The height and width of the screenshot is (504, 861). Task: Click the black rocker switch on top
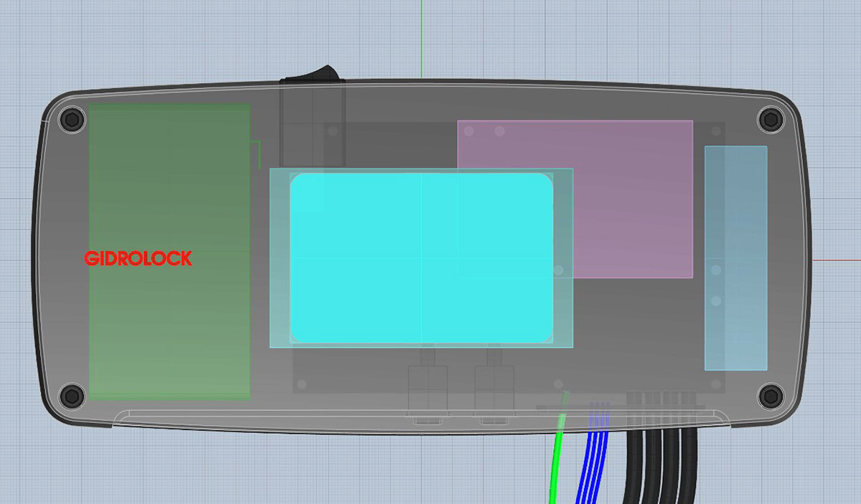(311, 72)
